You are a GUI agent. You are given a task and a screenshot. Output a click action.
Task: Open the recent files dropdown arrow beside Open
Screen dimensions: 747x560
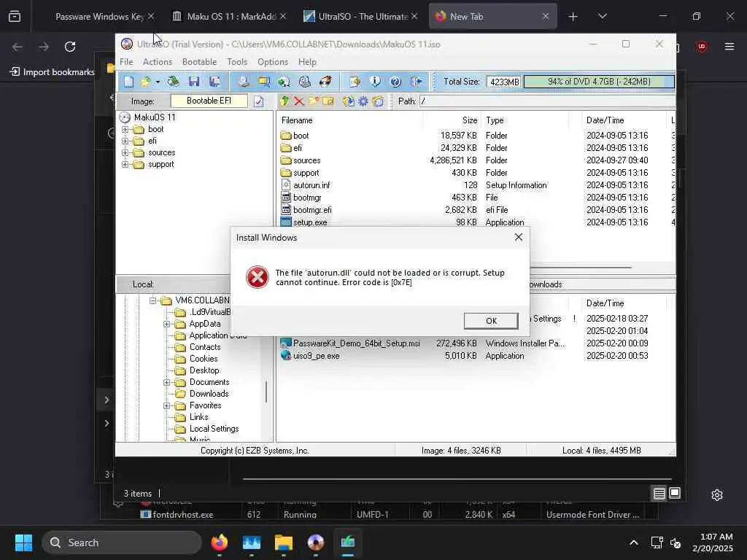pyautogui.click(x=158, y=82)
